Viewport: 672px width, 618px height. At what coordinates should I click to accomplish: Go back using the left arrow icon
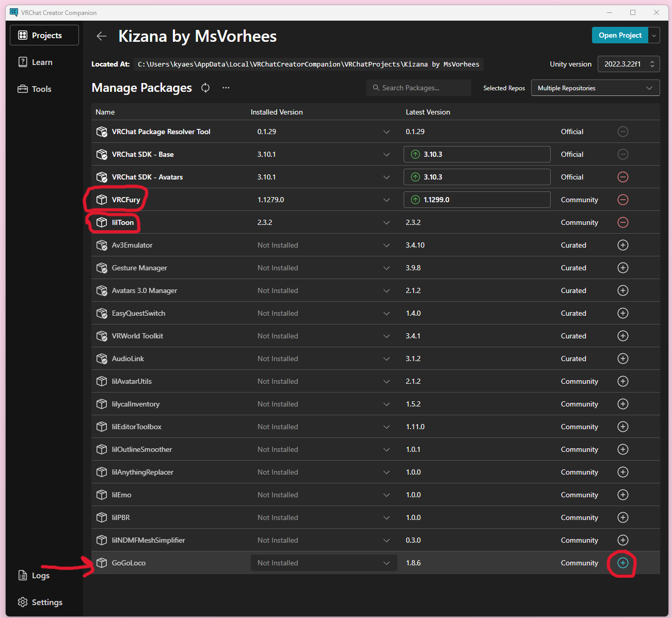coord(102,36)
